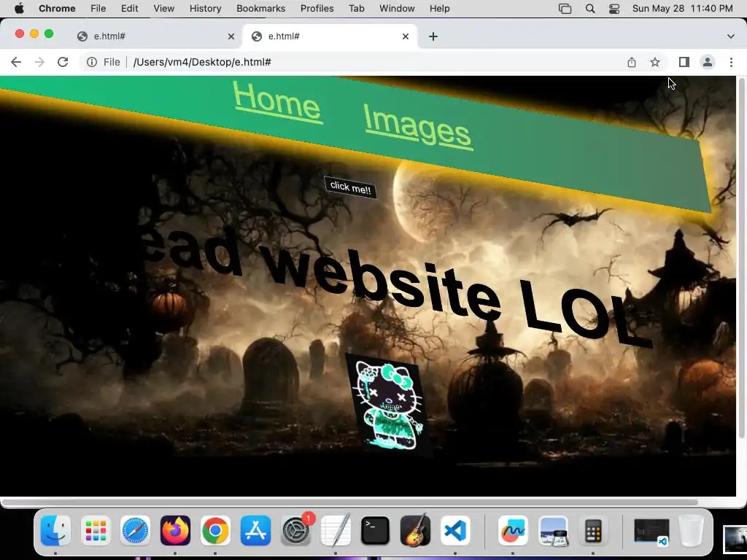Click the Stage Manager menu bar icon
The width and height of the screenshot is (747, 560).
565,9
